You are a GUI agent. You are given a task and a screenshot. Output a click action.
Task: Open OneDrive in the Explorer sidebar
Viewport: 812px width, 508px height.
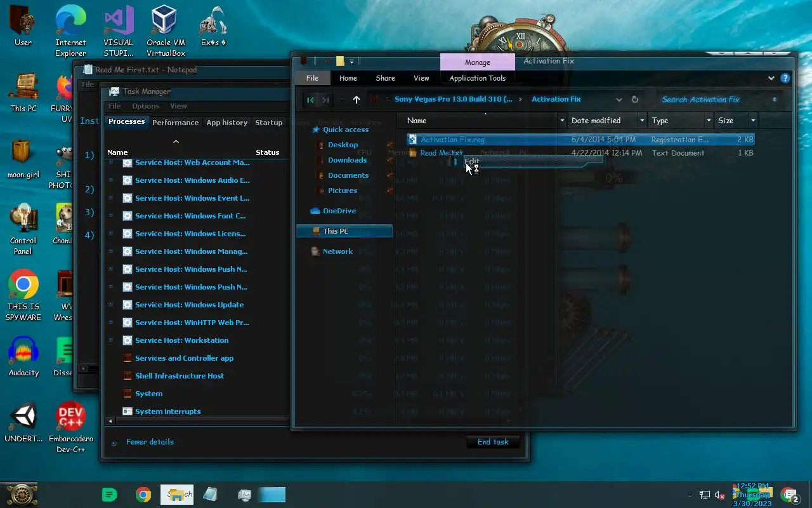point(339,211)
